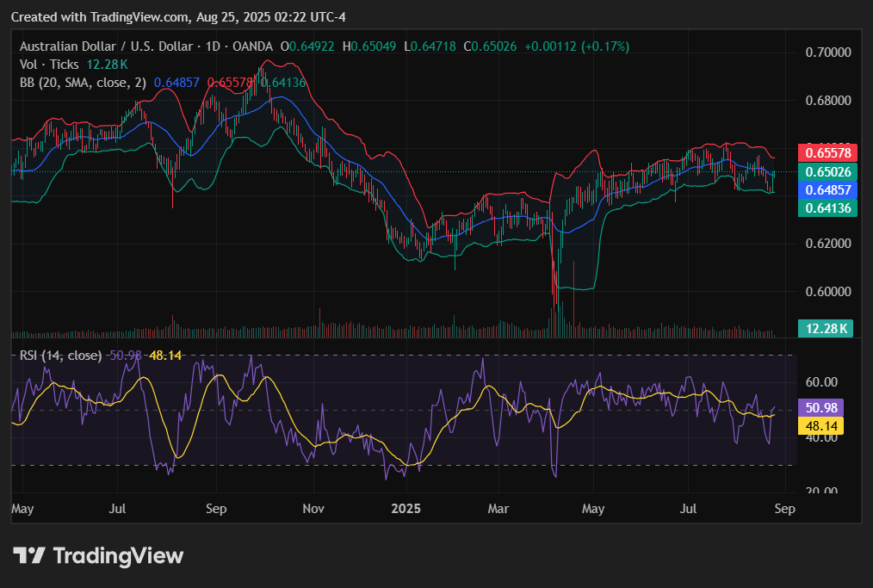Click the blue 0.64857 price tag on the price axis
Viewport: 873px width, 588px height.
pos(828,190)
